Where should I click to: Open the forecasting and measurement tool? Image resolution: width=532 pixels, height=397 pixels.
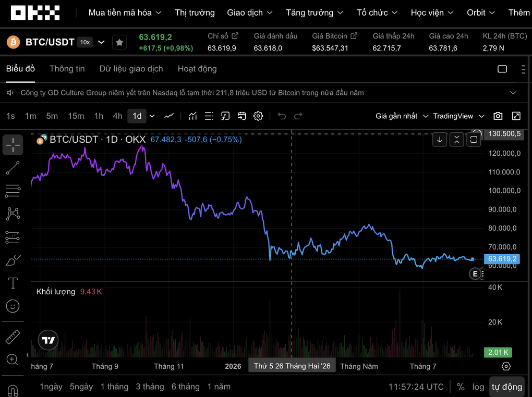coord(13,237)
